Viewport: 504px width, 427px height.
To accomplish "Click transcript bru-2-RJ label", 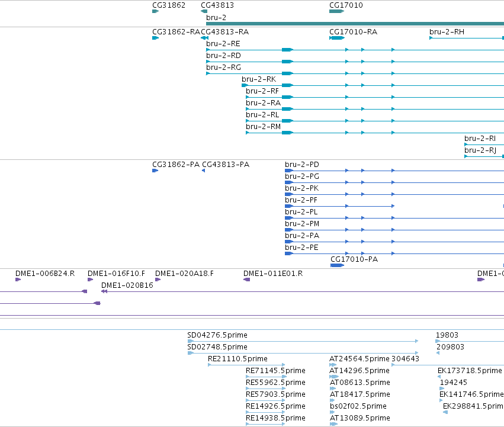I will [x=480, y=150].
